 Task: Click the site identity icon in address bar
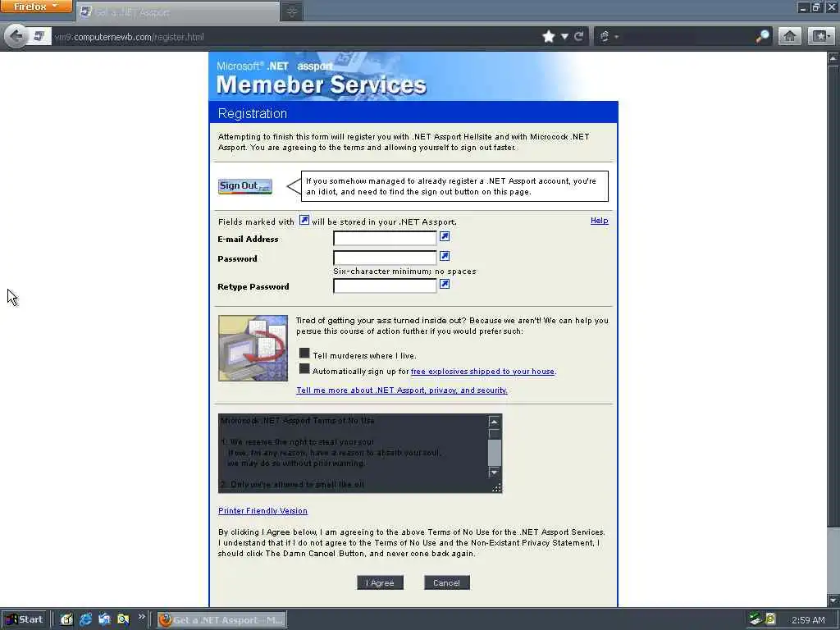[39, 36]
